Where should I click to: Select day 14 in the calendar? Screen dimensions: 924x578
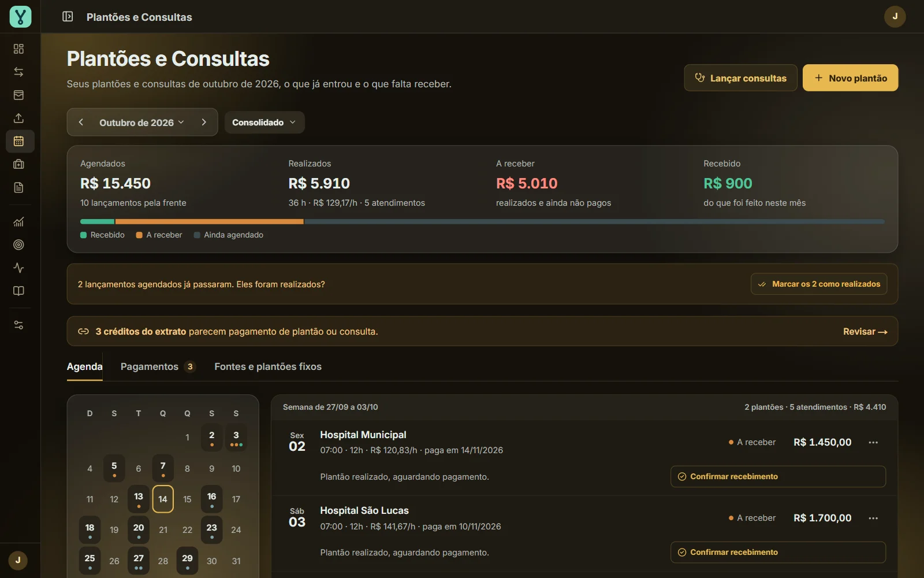click(x=163, y=499)
